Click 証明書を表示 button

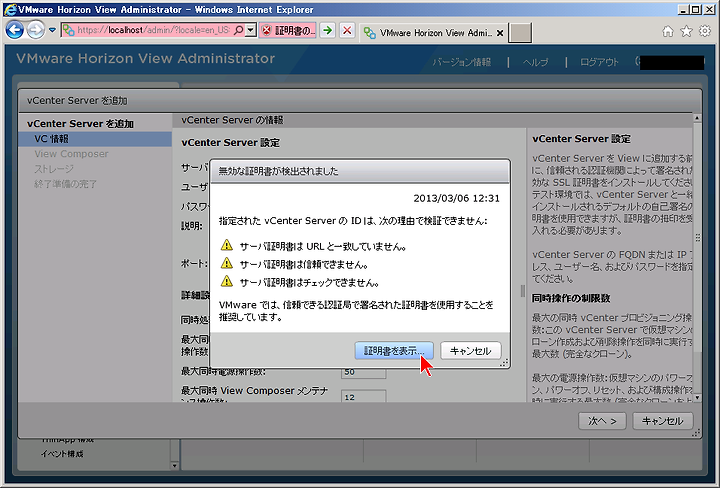[394, 351]
